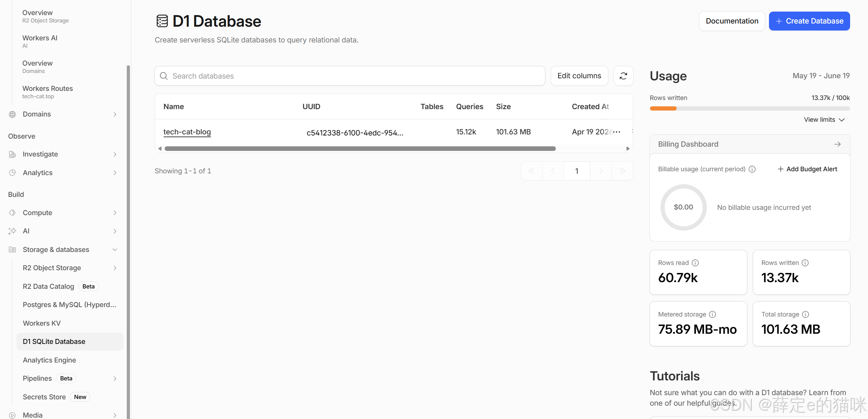Click the Size column header
868x419 pixels.
pos(504,107)
